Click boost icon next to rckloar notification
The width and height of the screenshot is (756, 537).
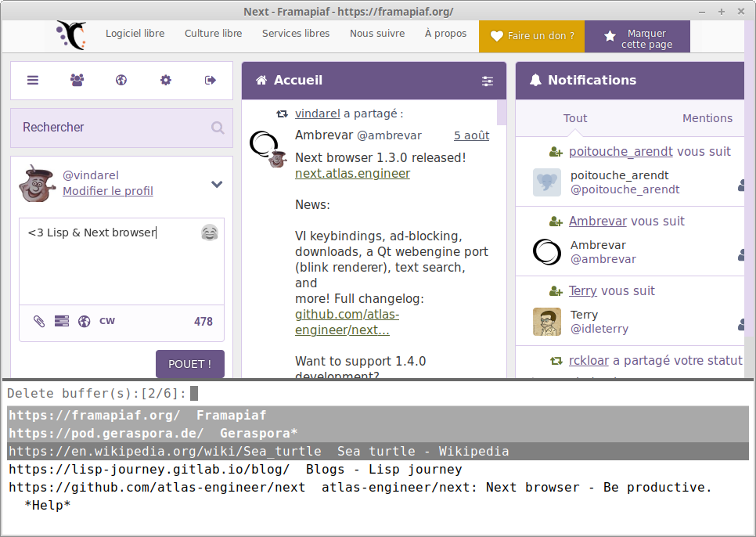(556, 361)
